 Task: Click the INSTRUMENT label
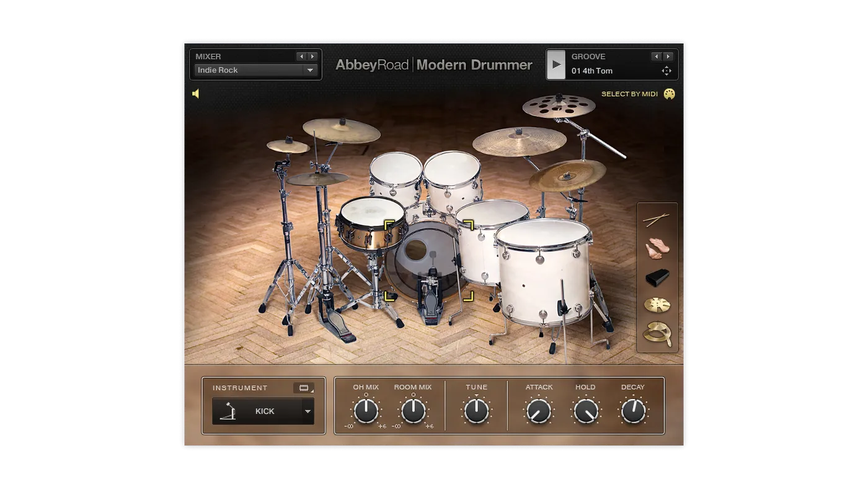[240, 388]
